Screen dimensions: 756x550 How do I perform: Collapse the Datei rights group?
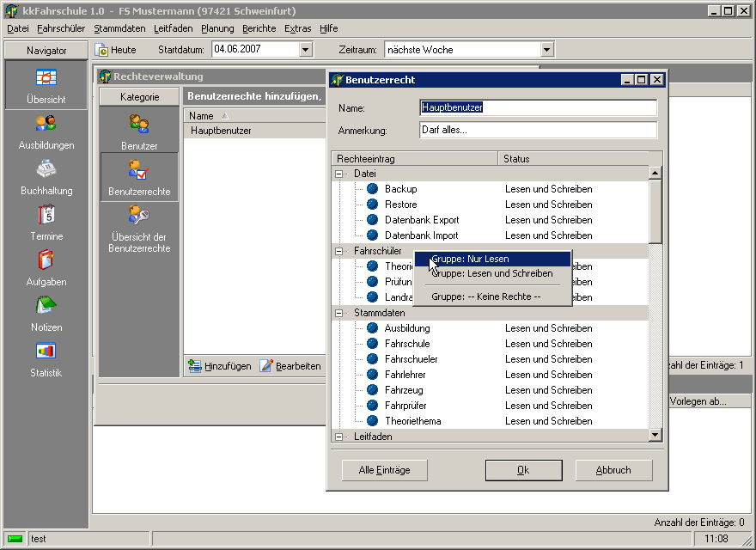tap(339, 174)
